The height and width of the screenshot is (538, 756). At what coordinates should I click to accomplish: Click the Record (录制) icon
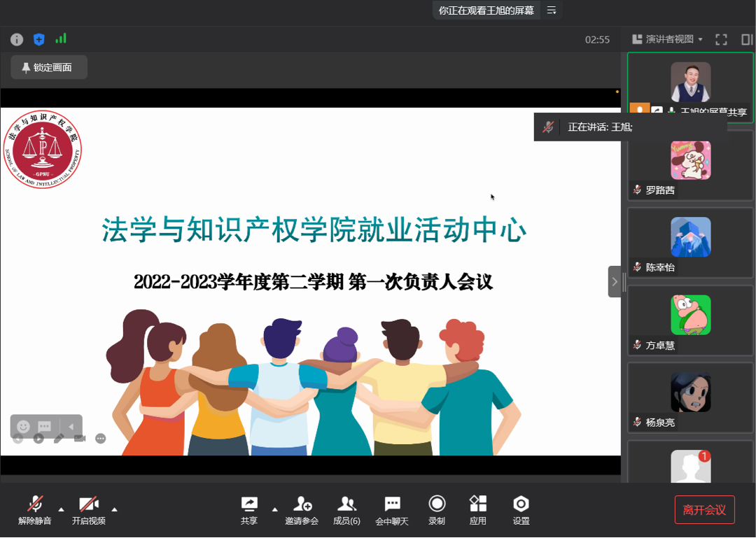pos(437,510)
